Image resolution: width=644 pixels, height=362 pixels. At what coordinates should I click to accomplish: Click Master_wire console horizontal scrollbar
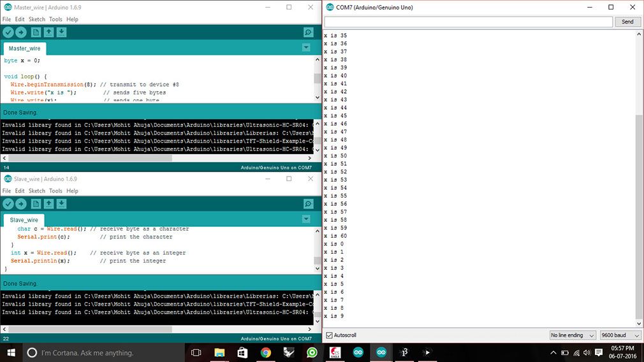point(157,158)
